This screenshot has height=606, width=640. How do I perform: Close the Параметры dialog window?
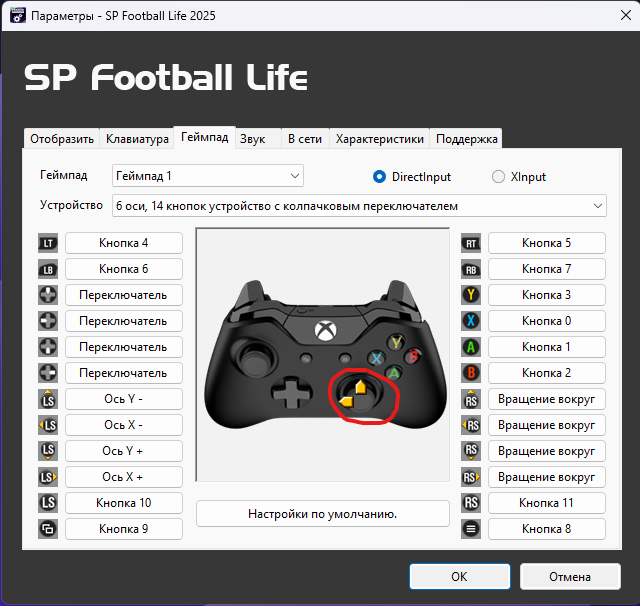pyautogui.click(x=625, y=16)
